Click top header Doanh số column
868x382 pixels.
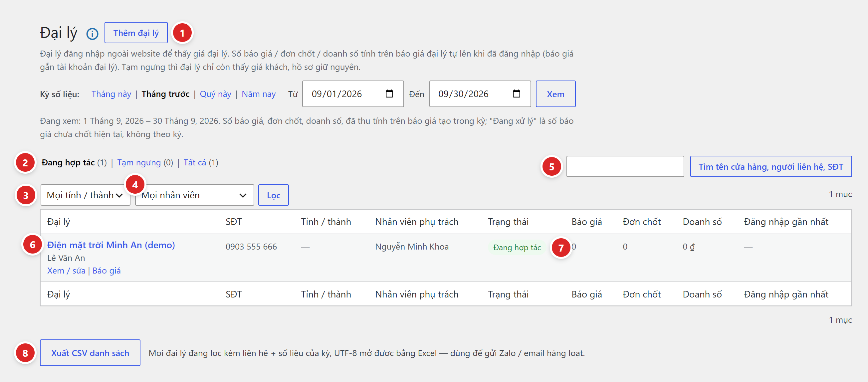point(702,222)
